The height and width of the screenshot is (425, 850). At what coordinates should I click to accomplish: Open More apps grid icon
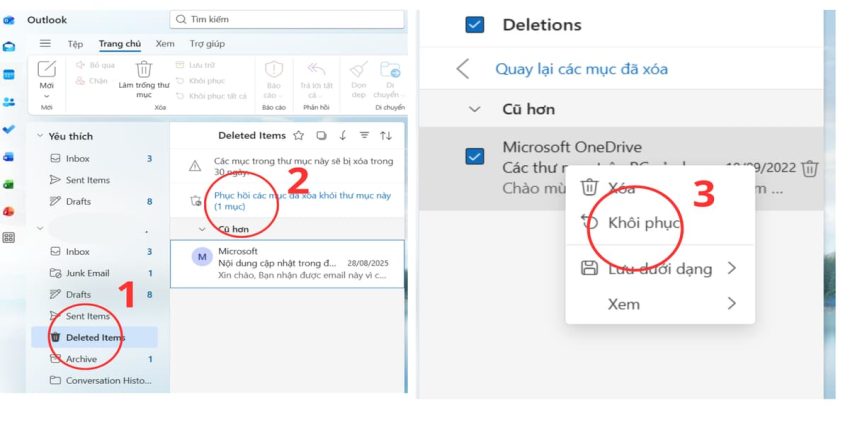[x=9, y=237]
